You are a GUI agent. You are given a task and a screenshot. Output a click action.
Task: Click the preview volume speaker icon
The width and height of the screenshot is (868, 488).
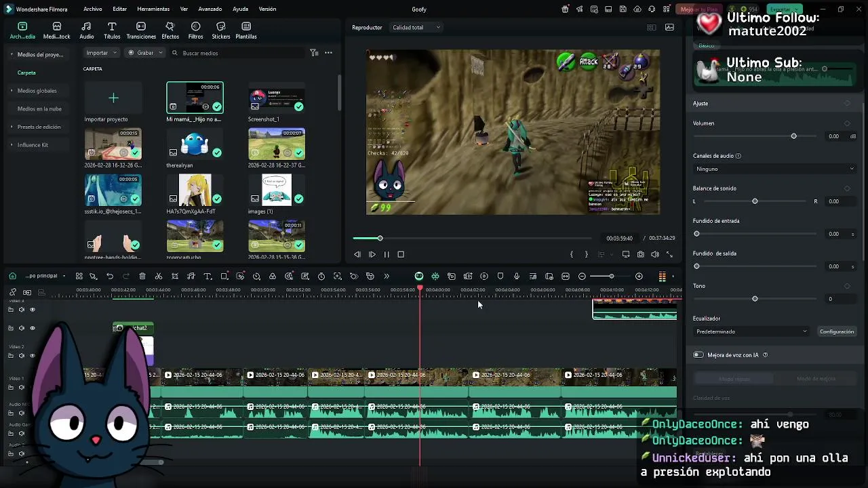coord(655,255)
